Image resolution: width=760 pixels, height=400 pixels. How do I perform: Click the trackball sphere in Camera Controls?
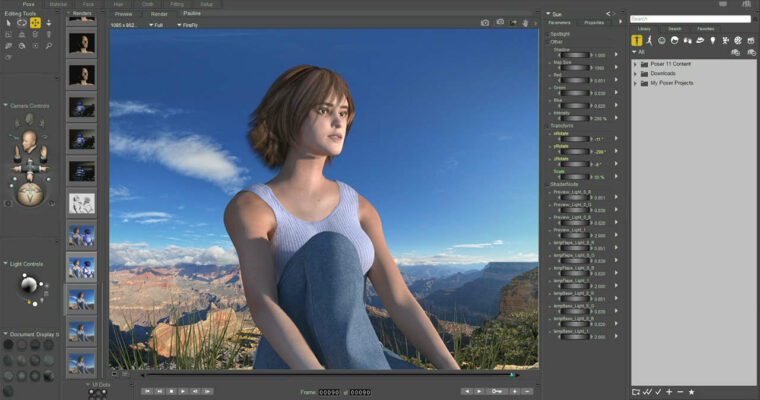[30, 194]
